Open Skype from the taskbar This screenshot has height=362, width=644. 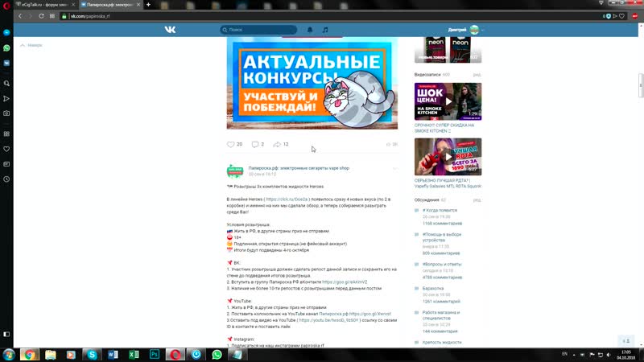pos(92,355)
